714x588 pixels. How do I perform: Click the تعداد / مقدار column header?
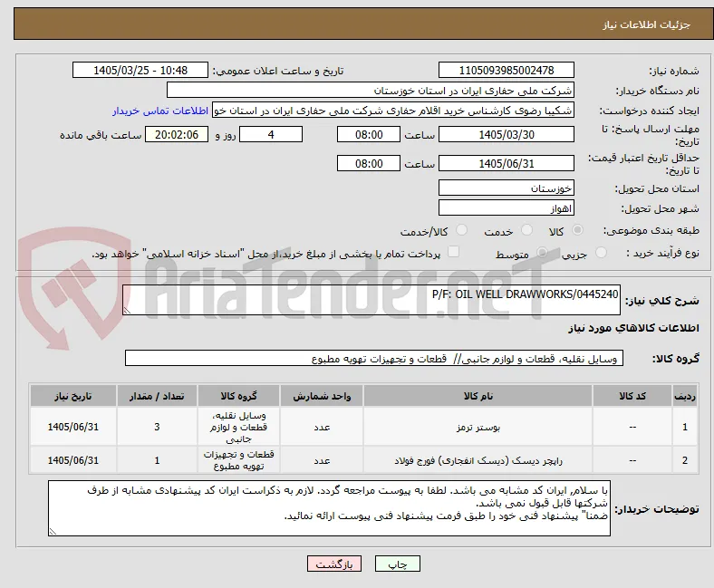[x=157, y=396]
